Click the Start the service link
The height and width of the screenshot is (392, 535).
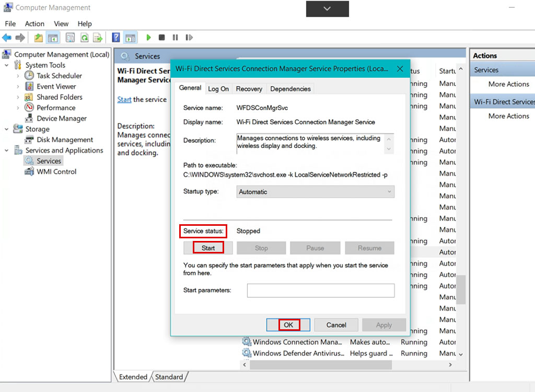[124, 99]
